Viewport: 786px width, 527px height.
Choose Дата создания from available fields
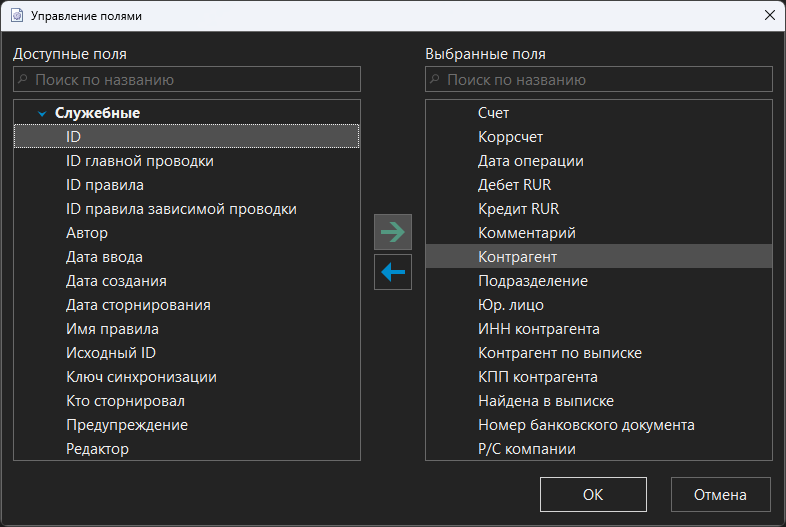pos(116,281)
